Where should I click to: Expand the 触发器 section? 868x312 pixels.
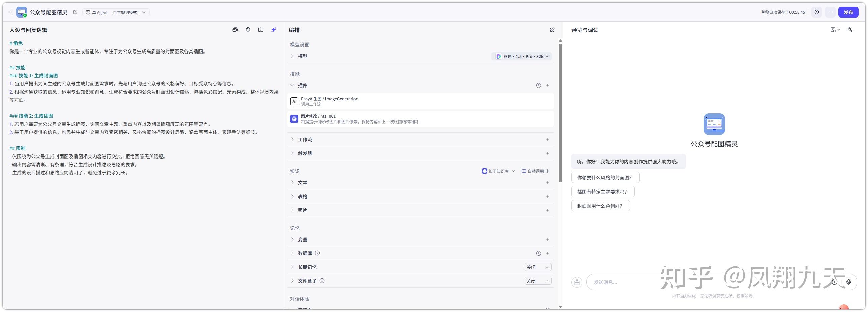[x=292, y=153]
